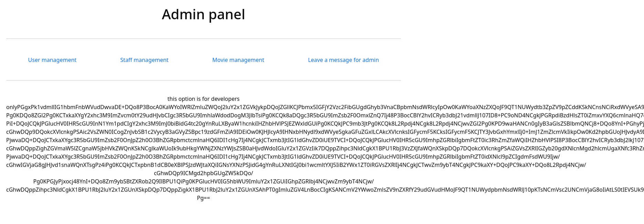Click the line beginning Pg0KPGJyPjxocj48YnI+
This screenshot has width=644, height=224.
pos(203,181)
